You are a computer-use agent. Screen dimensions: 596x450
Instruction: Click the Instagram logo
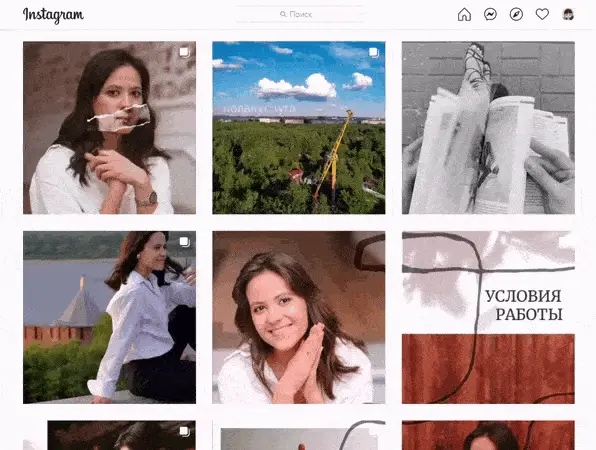[x=53, y=15]
